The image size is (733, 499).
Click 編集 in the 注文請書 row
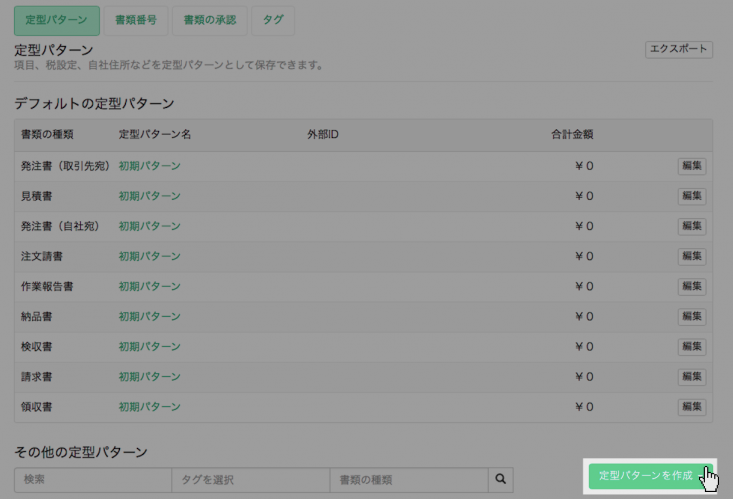pos(692,256)
